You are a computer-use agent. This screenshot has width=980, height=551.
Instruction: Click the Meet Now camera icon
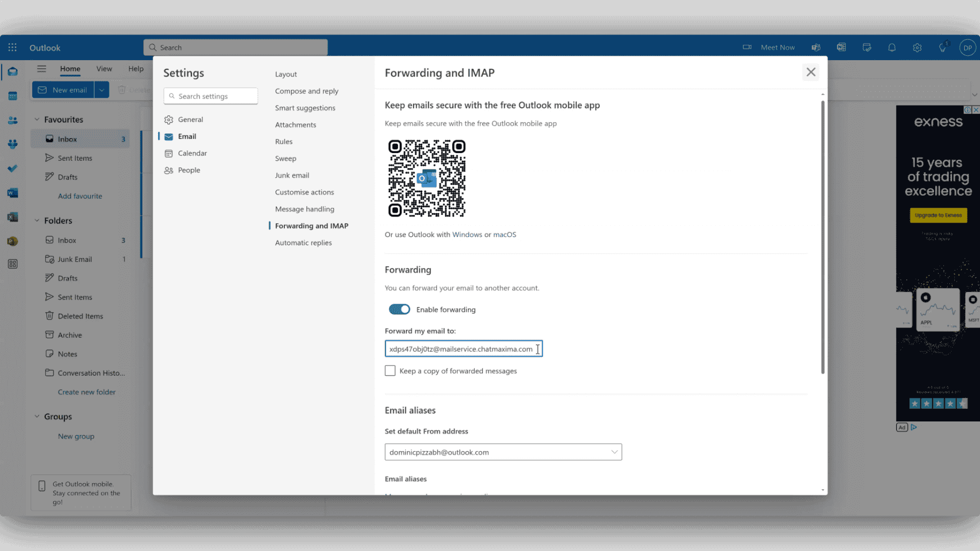click(x=747, y=47)
